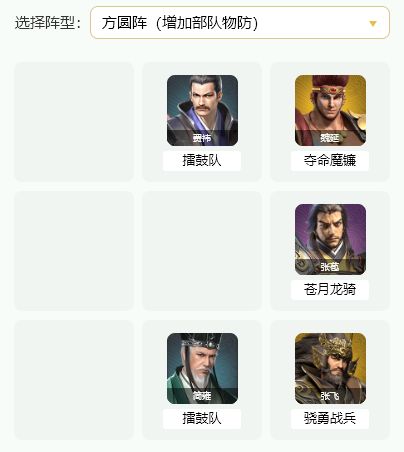This screenshot has width=404, height=452.
Task: Click the empty slot left of the mustached general
Action: tap(74, 122)
